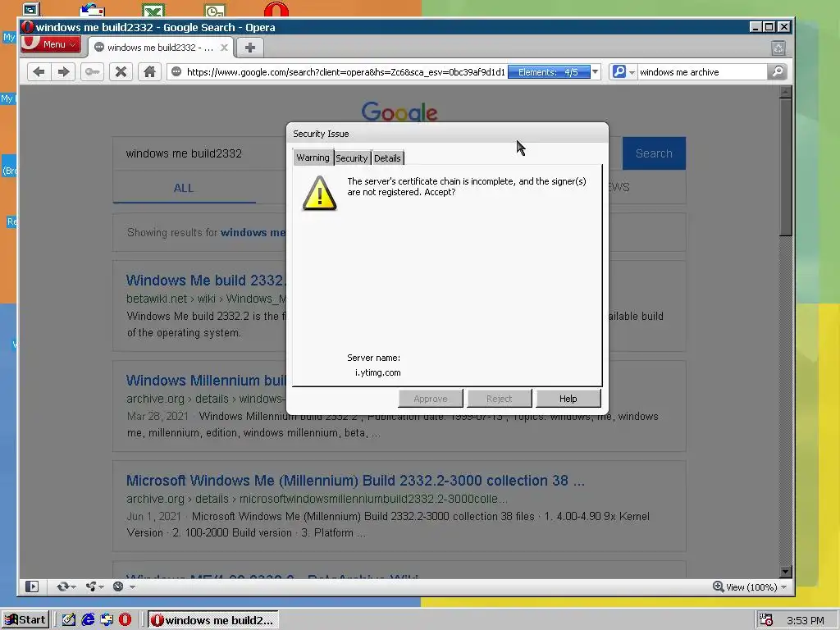
Task: Open Outlook Express quick launch icon
Action: tap(107, 620)
